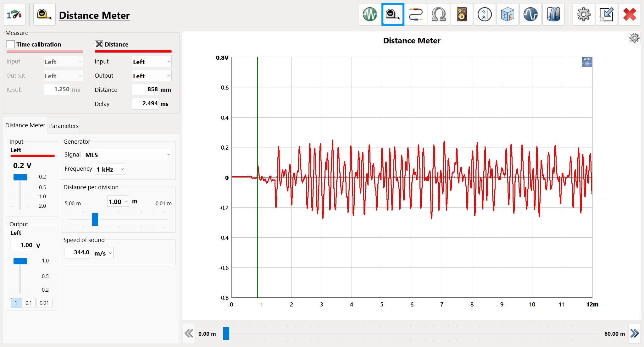Click the cable loop measurement icon
Screen dimensions: 644x347
pyautogui.click(x=416, y=14)
